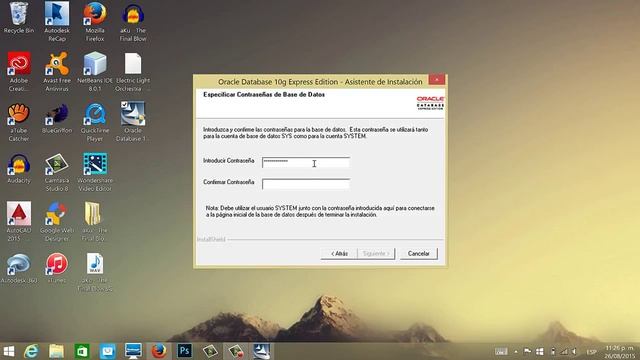The image size is (640, 360).
Task: Click the Confirmar Contraseña password field
Action: pyautogui.click(x=306, y=184)
